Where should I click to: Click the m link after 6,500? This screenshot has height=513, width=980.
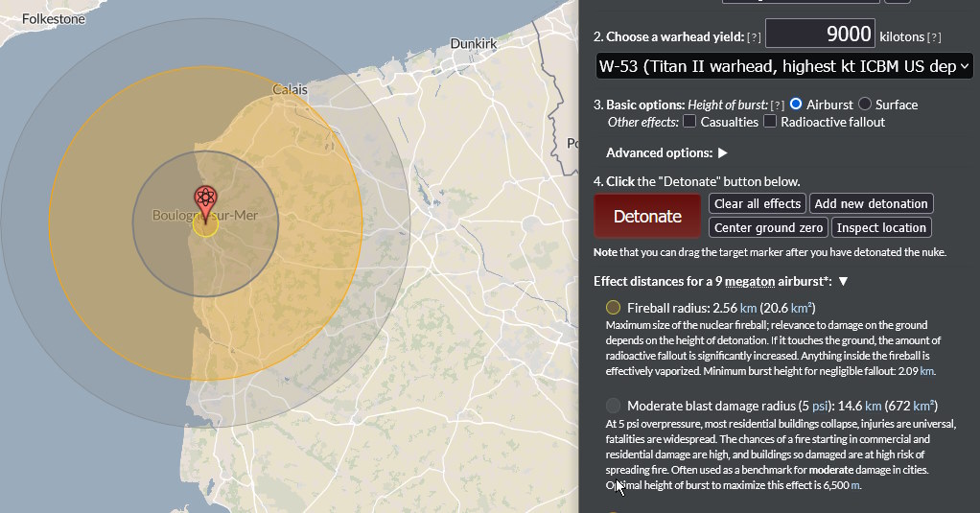(855, 485)
